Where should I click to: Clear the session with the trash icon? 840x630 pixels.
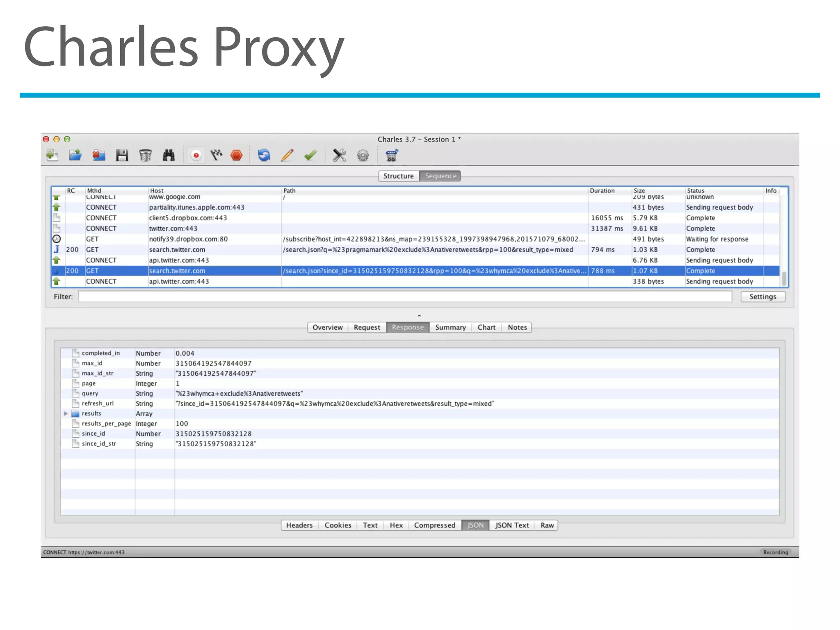pos(145,155)
